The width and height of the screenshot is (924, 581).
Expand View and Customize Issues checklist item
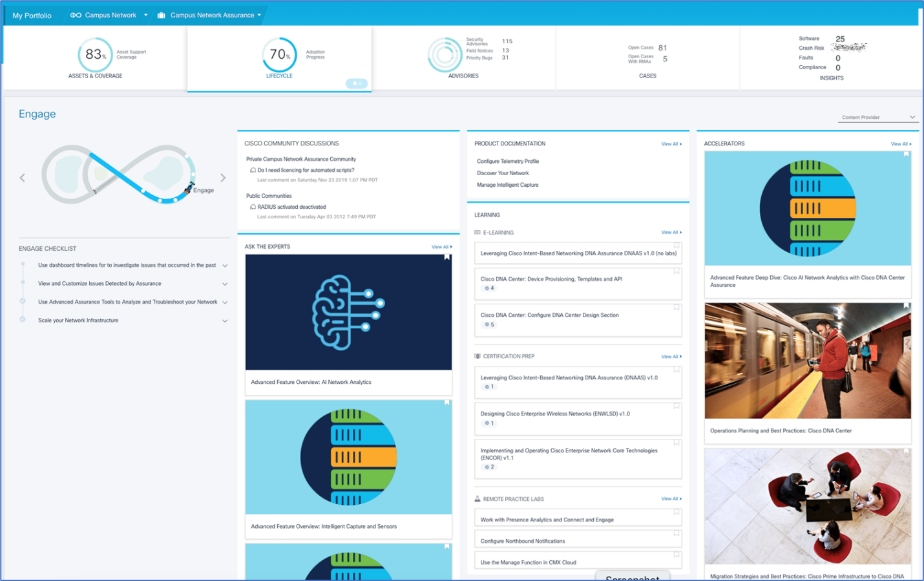pos(225,284)
